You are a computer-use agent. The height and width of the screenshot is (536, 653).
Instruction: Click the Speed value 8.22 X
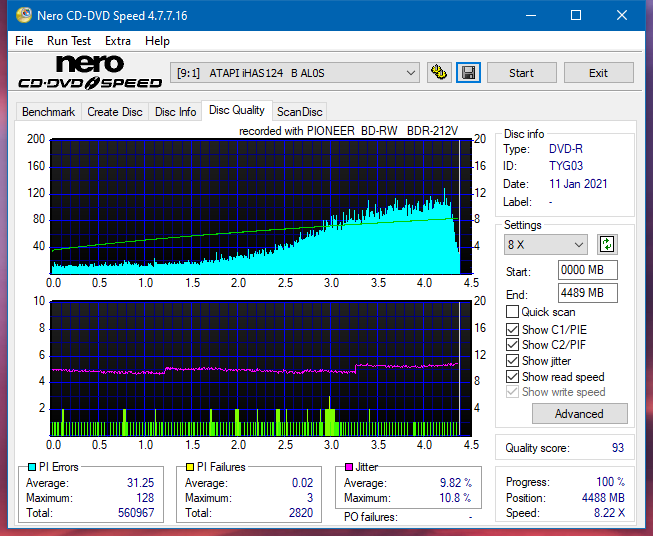coord(609,513)
